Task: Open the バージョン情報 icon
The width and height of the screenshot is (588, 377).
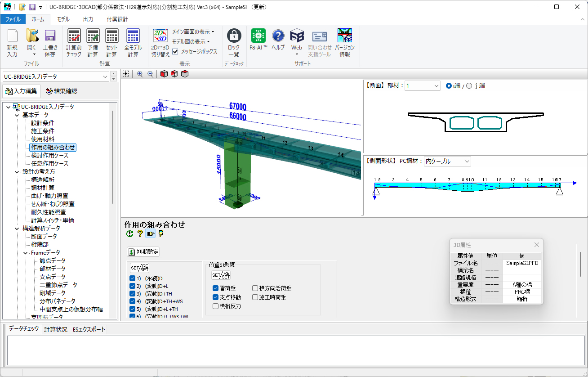Action: pyautogui.click(x=345, y=36)
